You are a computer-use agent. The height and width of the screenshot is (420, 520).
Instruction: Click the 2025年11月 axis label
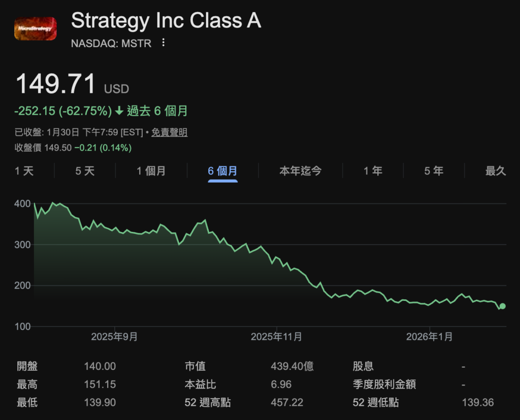[x=277, y=337]
